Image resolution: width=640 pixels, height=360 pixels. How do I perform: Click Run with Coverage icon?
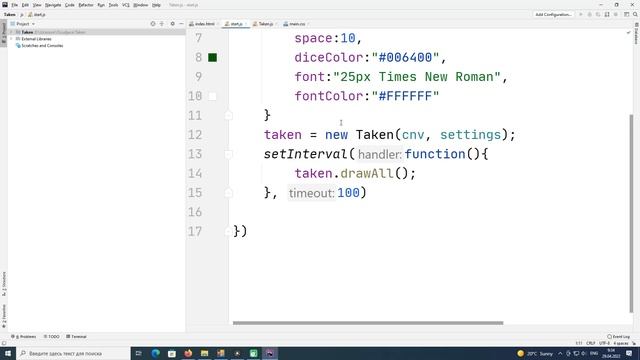click(598, 14)
